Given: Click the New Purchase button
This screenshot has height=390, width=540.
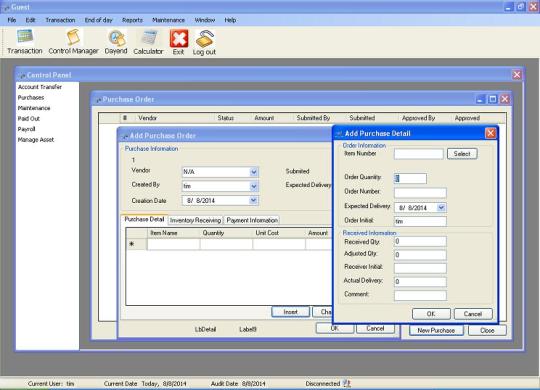Looking at the screenshot, I should 436,330.
